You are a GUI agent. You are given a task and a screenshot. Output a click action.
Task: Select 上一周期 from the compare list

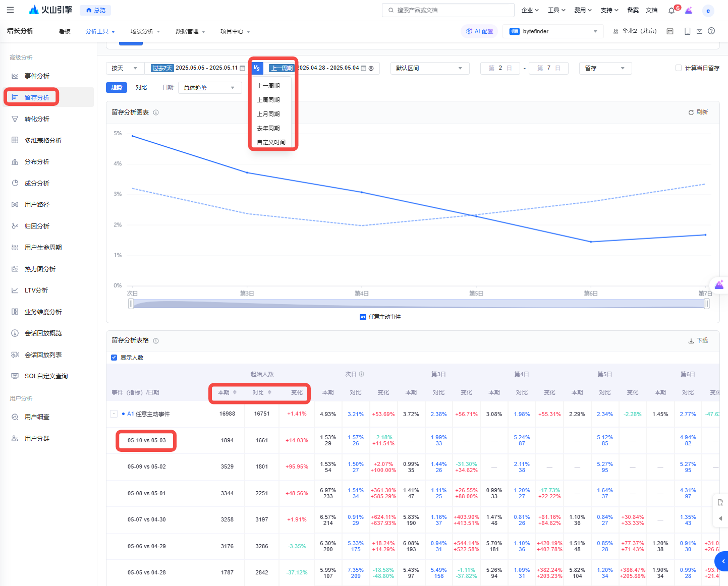(x=268, y=86)
